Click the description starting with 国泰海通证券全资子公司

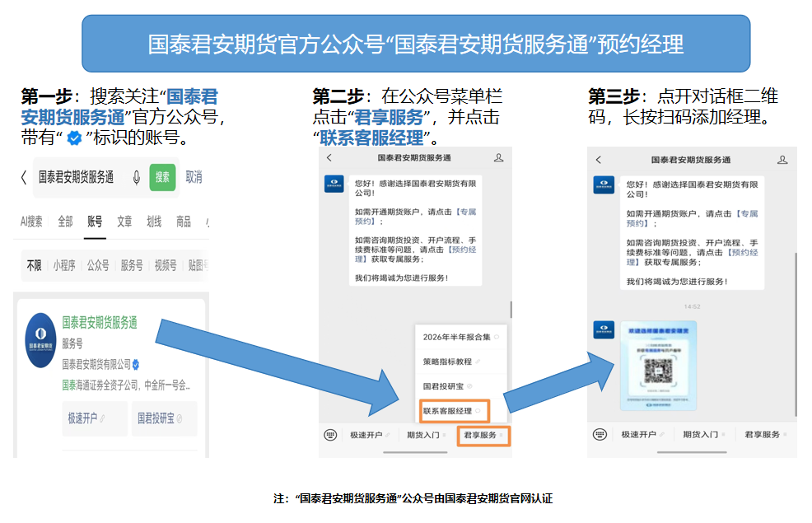126,385
